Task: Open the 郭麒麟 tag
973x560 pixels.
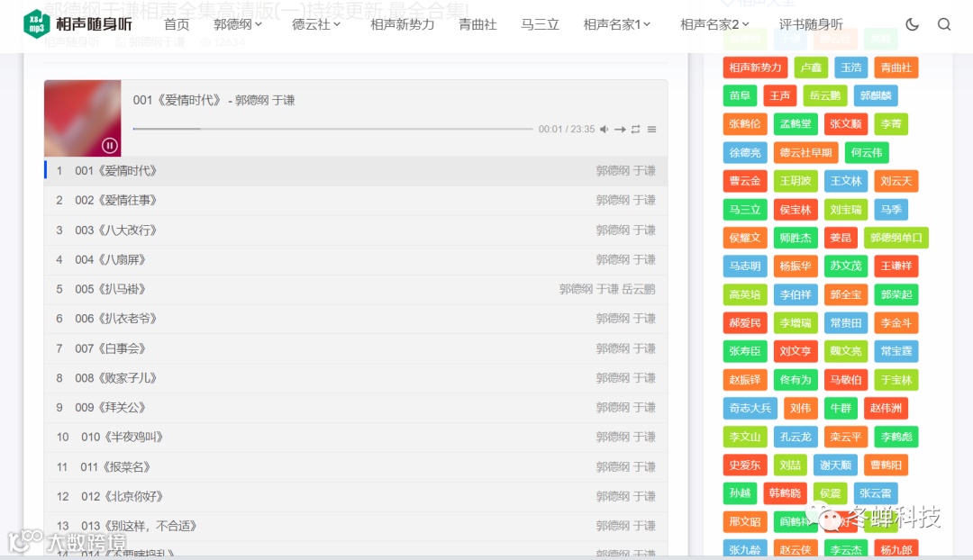Action: (876, 95)
